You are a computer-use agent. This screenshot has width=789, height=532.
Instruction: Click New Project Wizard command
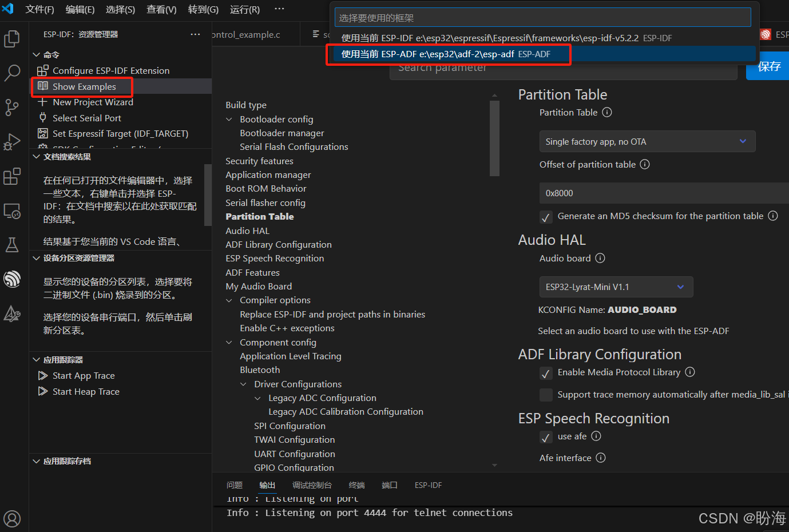point(93,102)
